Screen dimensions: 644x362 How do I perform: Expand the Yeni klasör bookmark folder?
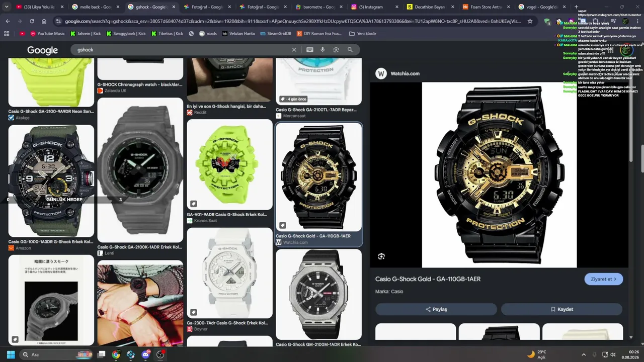[x=362, y=34]
